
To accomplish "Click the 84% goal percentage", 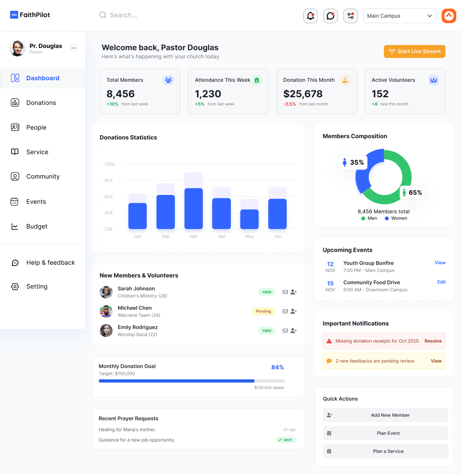I will click(277, 367).
